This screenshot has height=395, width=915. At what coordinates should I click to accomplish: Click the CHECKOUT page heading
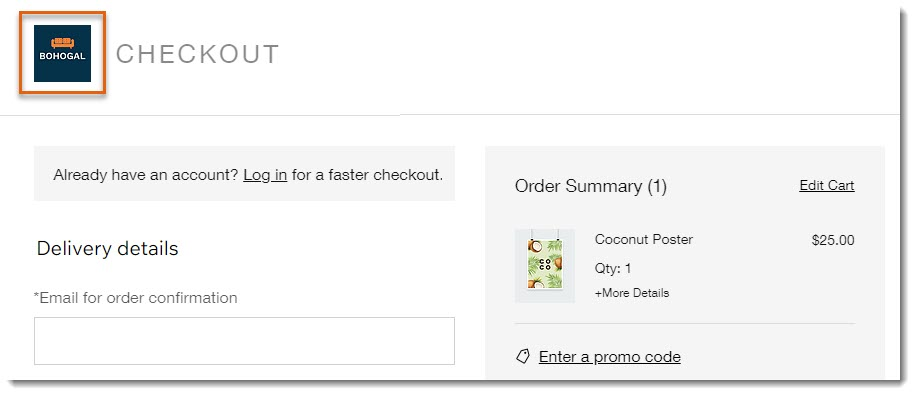point(197,54)
